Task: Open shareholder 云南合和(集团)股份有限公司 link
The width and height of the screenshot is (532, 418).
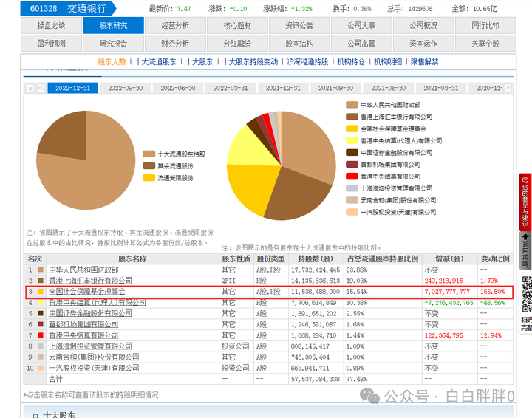Action: (94, 357)
